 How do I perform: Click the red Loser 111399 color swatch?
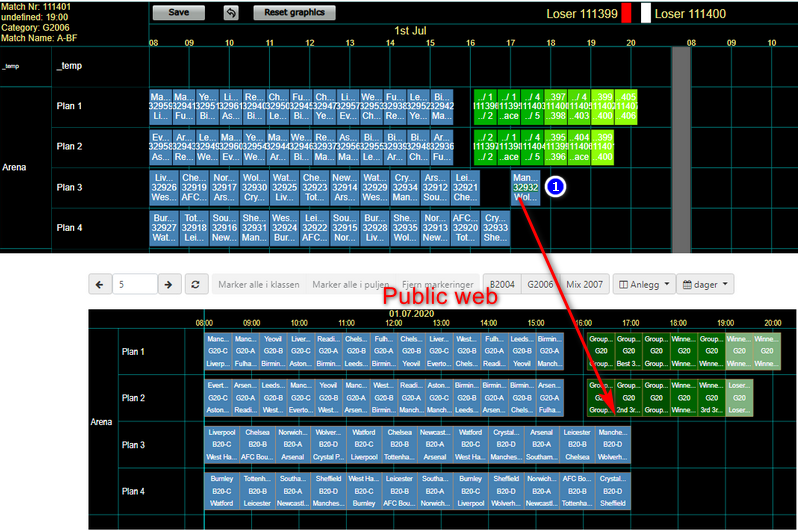click(626, 13)
